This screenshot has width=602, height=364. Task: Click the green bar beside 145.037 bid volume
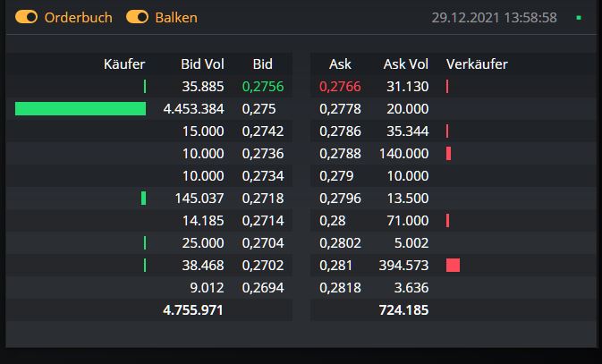[143, 199]
